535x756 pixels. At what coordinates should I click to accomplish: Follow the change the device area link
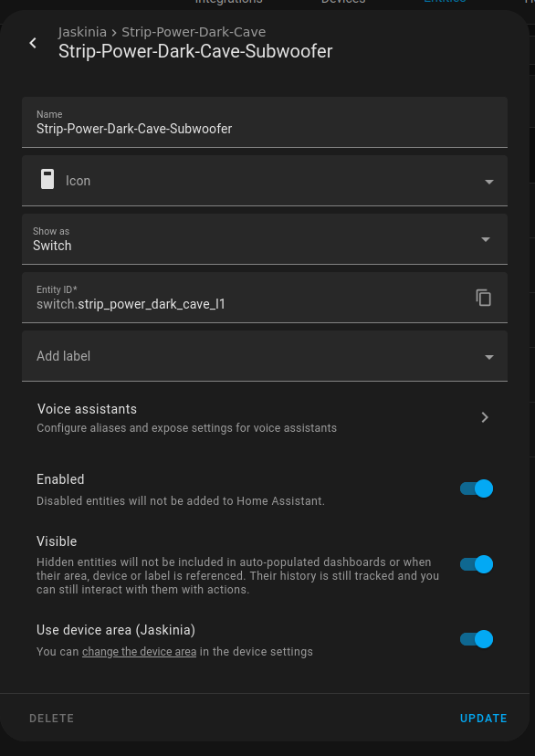[139, 652]
